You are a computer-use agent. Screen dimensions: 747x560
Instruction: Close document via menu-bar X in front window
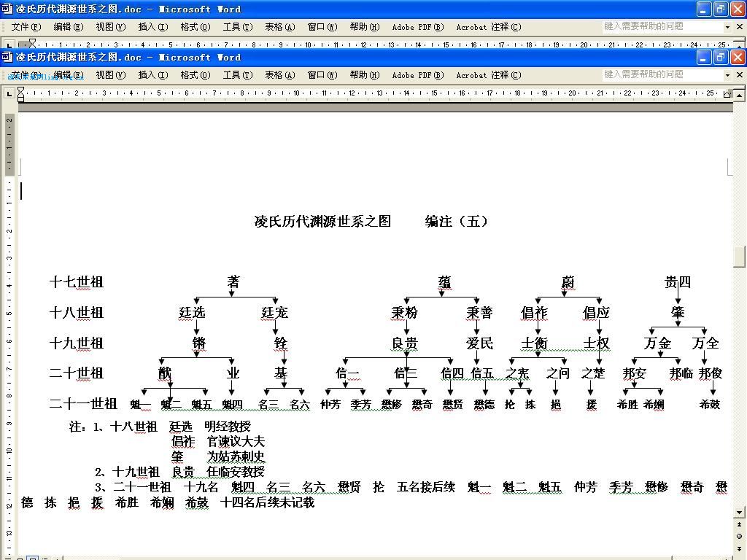click(740, 75)
